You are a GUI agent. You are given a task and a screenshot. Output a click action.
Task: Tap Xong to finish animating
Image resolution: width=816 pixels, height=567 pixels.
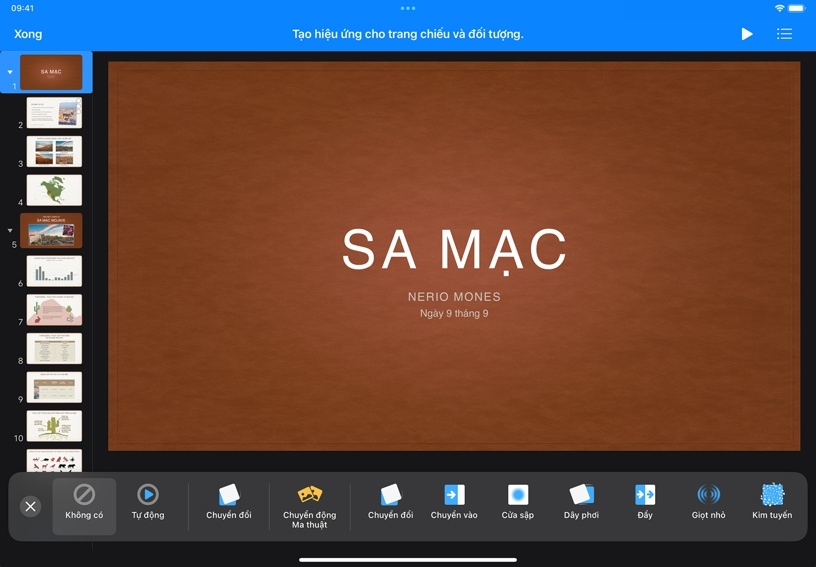[x=28, y=34]
